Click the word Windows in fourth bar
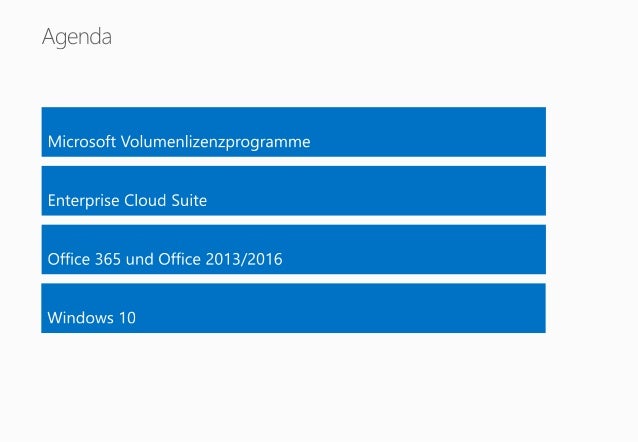The image size is (638, 442). [x=81, y=318]
